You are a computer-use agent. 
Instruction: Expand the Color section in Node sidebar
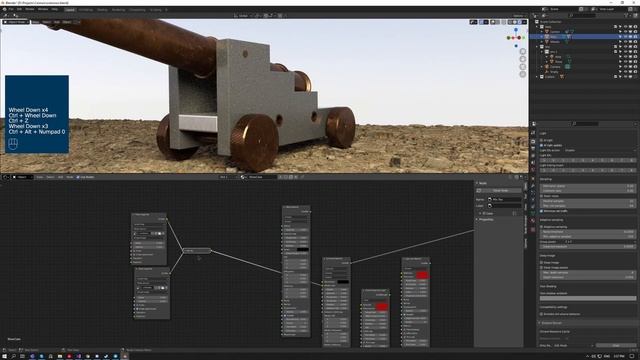[480, 213]
